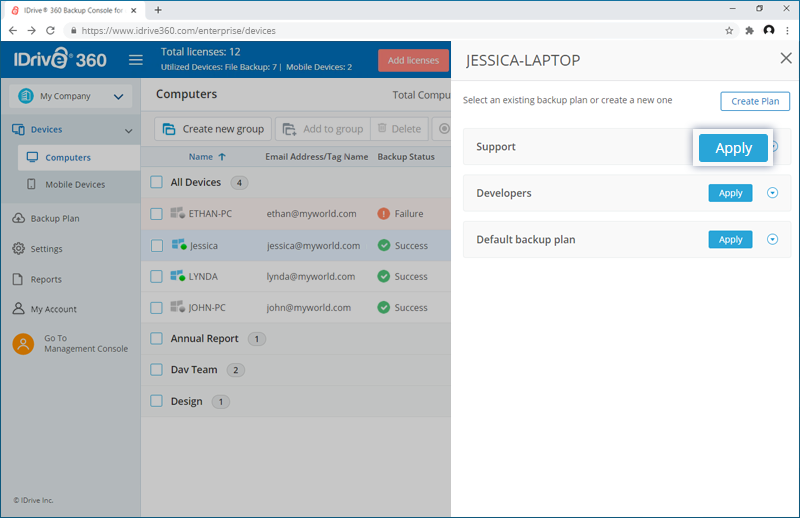Close the JESSICA-LAPTOP panel

point(786,58)
